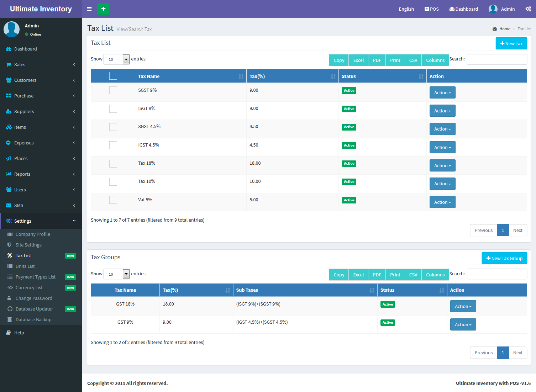The width and height of the screenshot is (536, 392).
Task: Open Currency List in Settings submenu
Action: (x=29, y=288)
